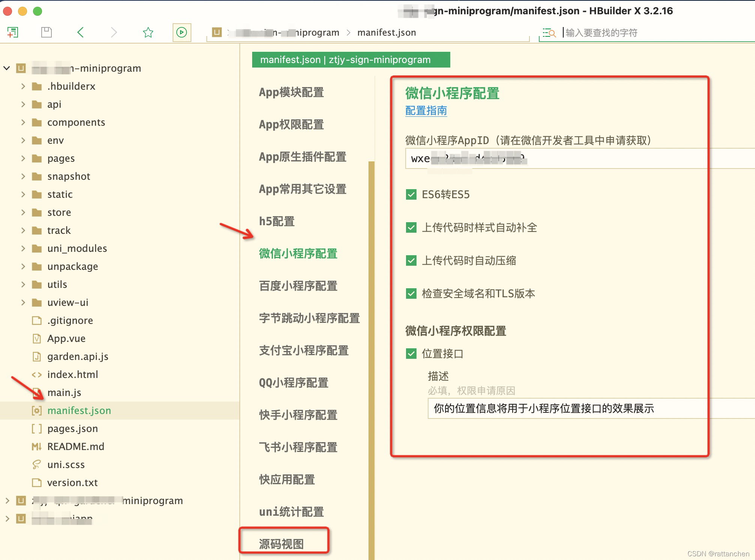755x560 pixels.
Task: Open the 飞书小程序配置 section
Action: point(298,447)
